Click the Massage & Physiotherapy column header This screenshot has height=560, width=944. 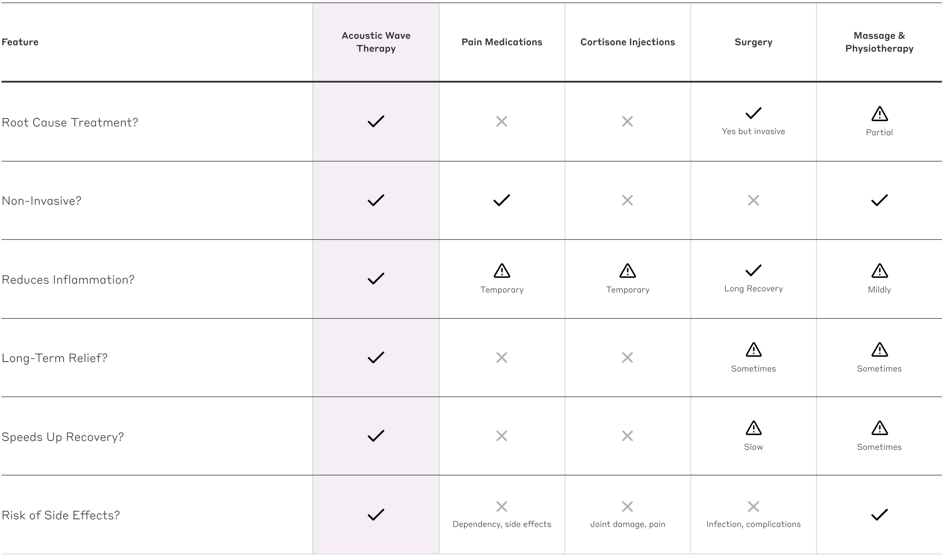[879, 42]
